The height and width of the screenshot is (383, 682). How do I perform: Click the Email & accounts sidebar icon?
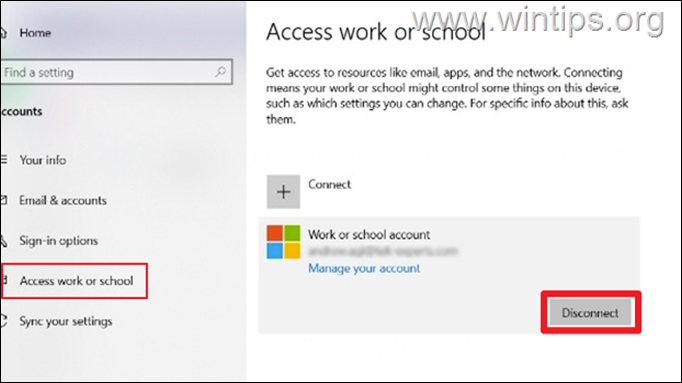(x=3, y=200)
